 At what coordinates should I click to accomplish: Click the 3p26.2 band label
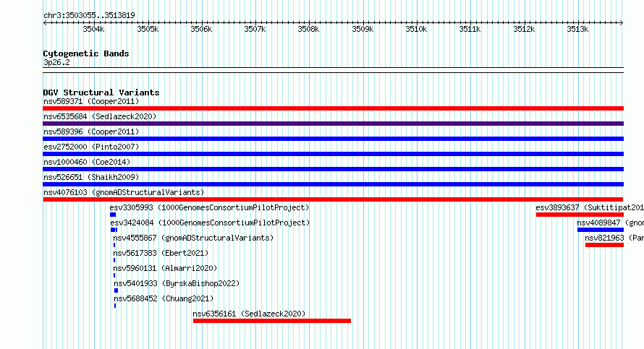coord(56,62)
